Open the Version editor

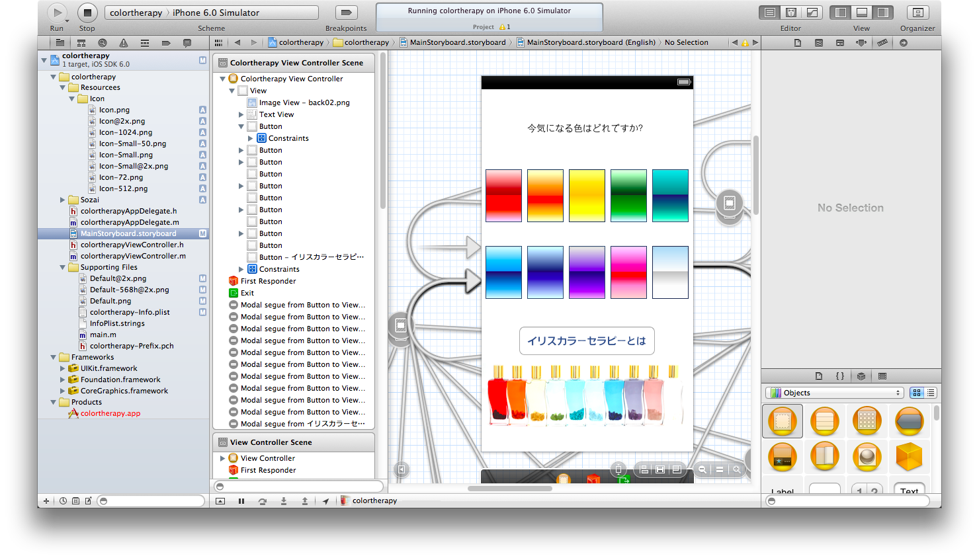click(812, 13)
